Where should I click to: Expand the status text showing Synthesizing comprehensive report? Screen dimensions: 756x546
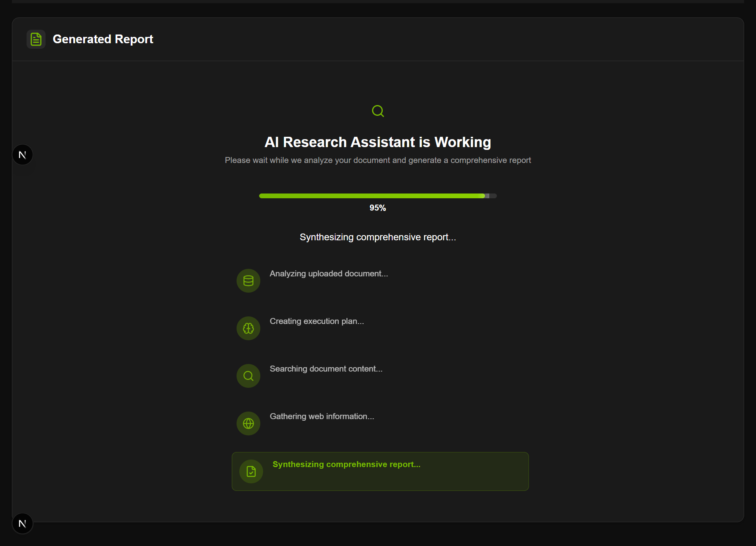[x=377, y=237]
